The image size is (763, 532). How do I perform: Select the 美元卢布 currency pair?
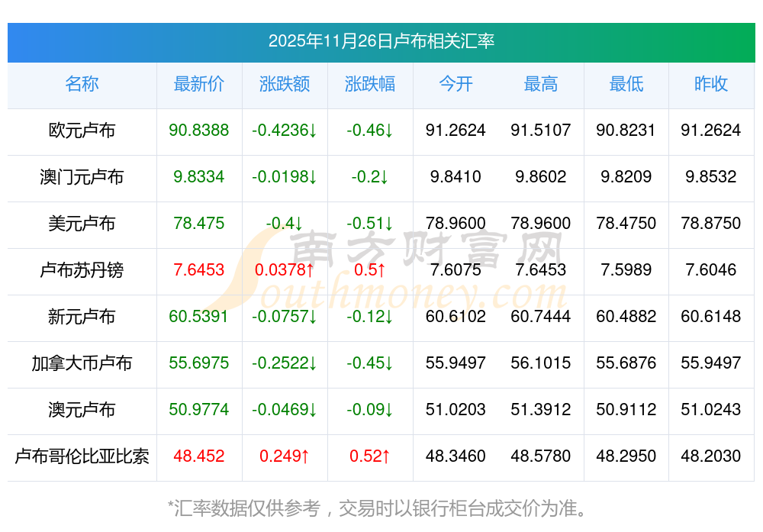82,224
